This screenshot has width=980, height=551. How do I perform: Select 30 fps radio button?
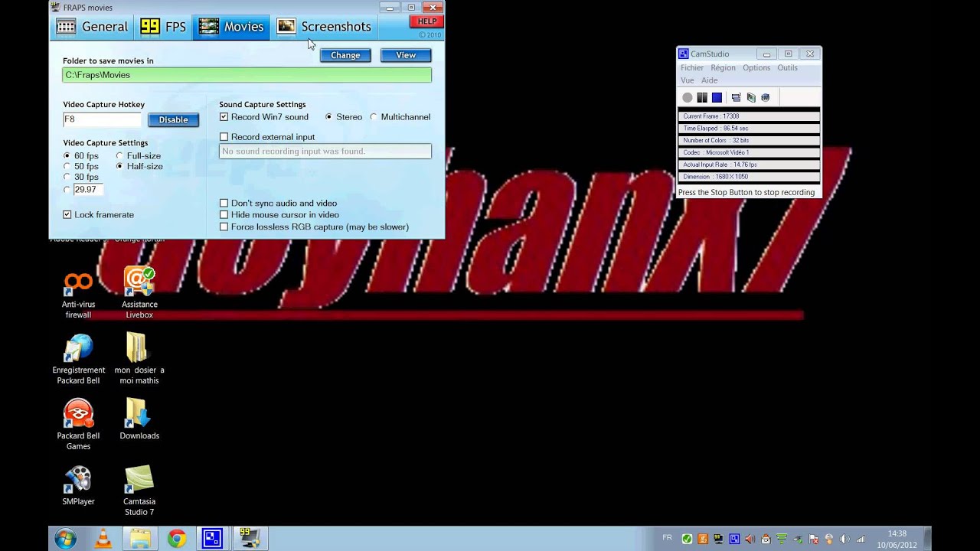tap(67, 178)
